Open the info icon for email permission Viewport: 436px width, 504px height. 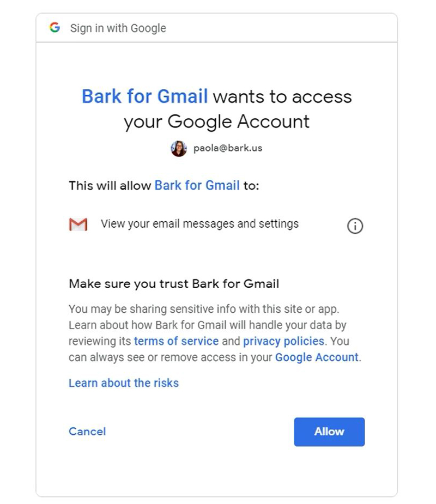coord(355,226)
